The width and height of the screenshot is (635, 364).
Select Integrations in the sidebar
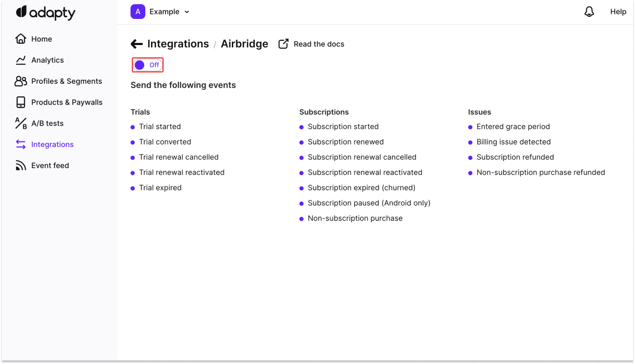(52, 145)
